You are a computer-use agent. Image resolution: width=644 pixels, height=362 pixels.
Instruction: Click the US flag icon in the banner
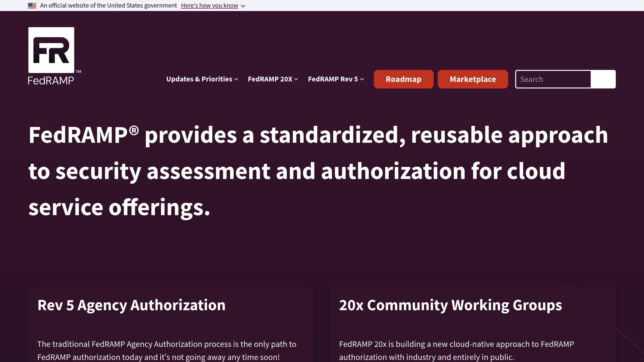pos(32,6)
